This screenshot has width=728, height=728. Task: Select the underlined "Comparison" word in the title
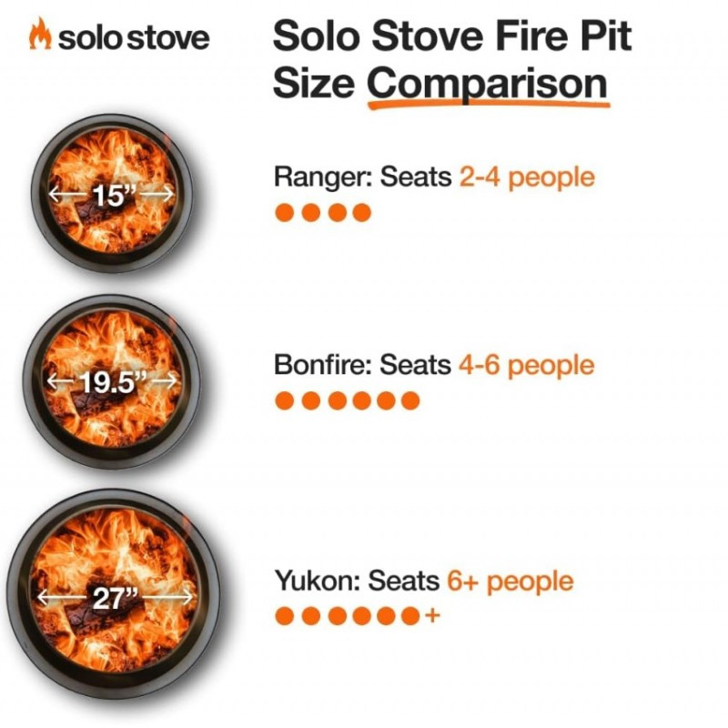pos(487,84)
